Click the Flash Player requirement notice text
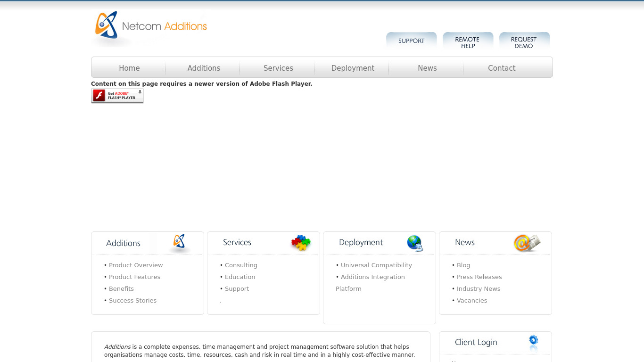 201,84
